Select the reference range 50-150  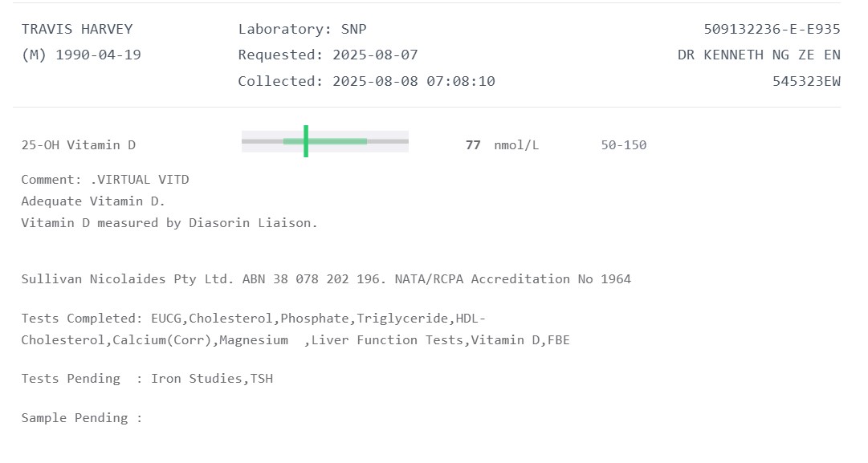coord(623,145)
